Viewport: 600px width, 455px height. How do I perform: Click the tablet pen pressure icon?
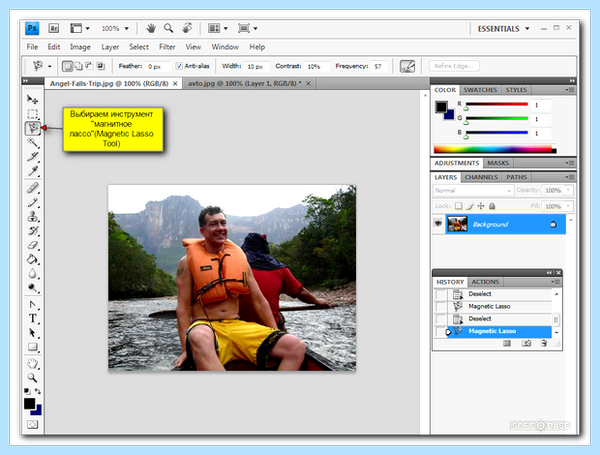coord(407,66)
